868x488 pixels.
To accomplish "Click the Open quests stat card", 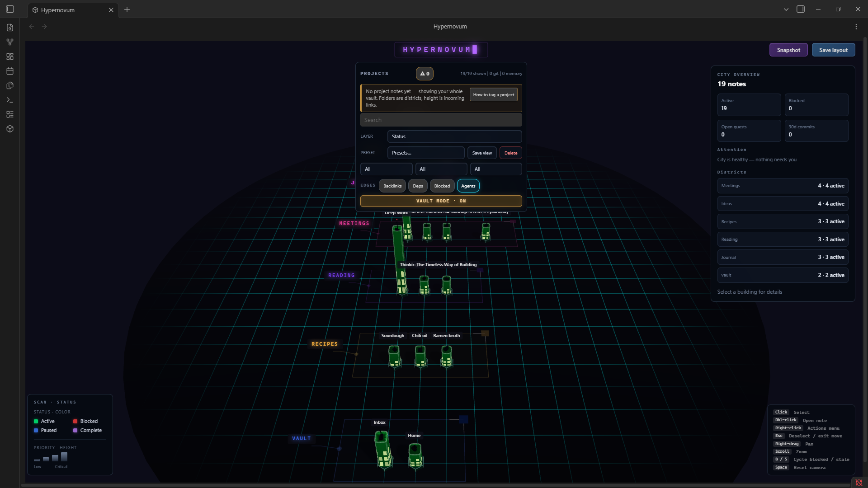I will pyautogui.click(x=749, y=131).
